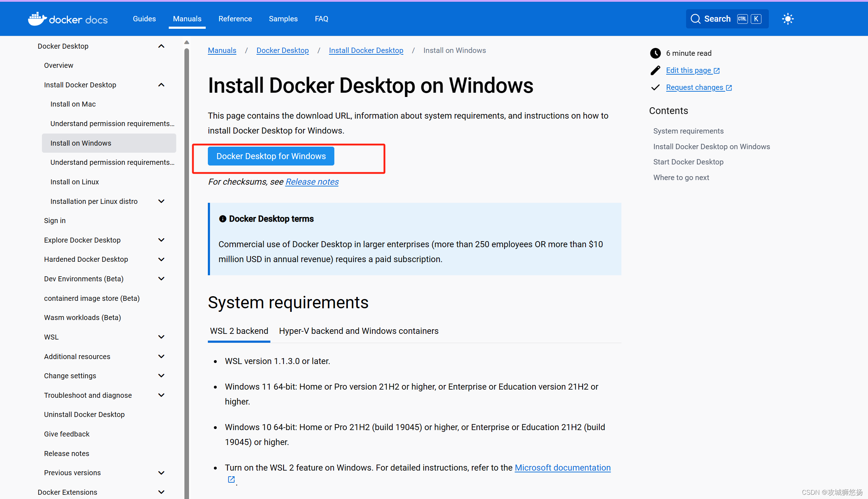The image size is (868, 499).
Task: Click the external link icon after Microsoft documentation
Action: coord(231,479)
